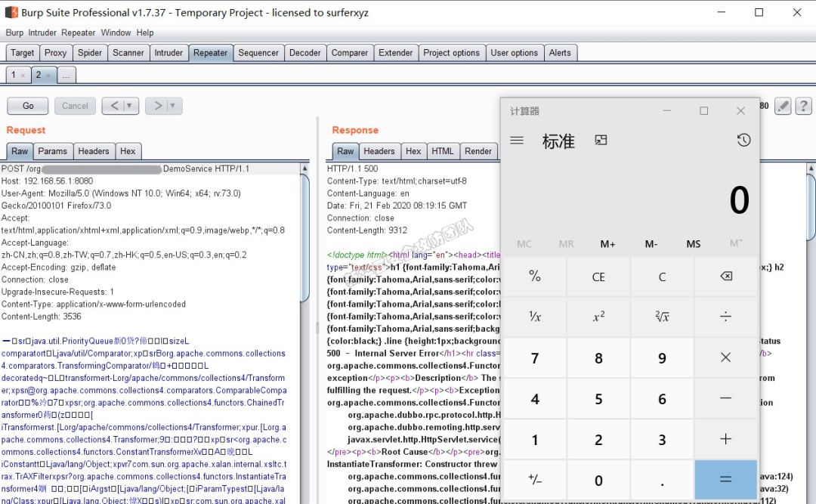The height and width of the screenshot is (504, 816).
Task: Click the calculator square root key
Action: 662,317
